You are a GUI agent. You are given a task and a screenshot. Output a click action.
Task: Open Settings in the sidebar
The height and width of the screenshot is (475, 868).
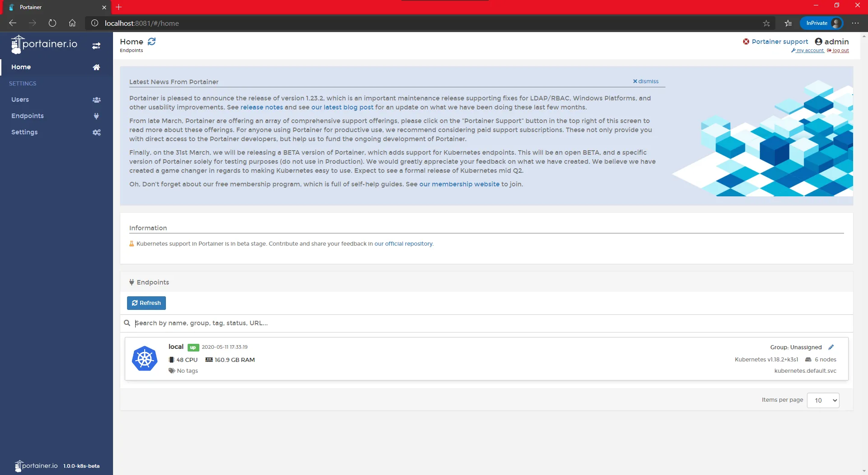coord(24,132)
